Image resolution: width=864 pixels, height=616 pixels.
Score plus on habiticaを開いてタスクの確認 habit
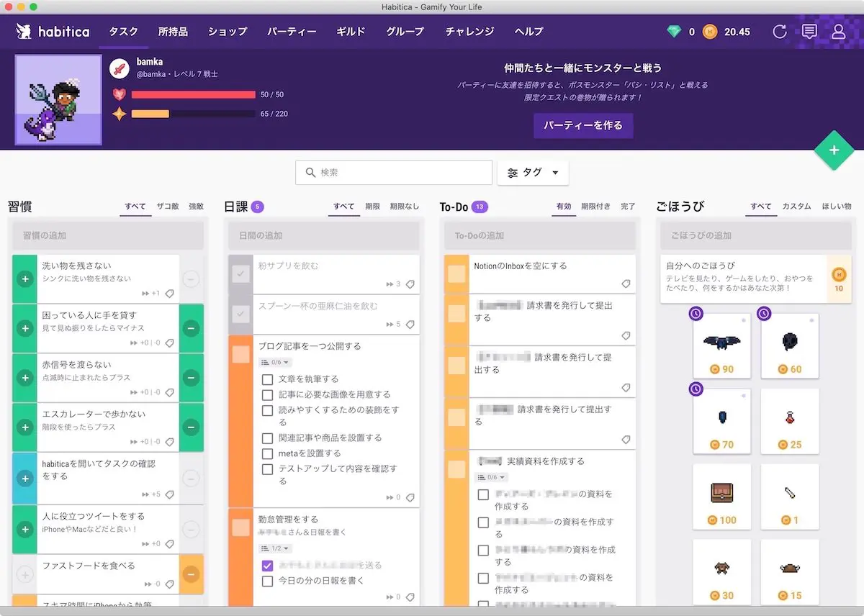(x=24, y=479)
